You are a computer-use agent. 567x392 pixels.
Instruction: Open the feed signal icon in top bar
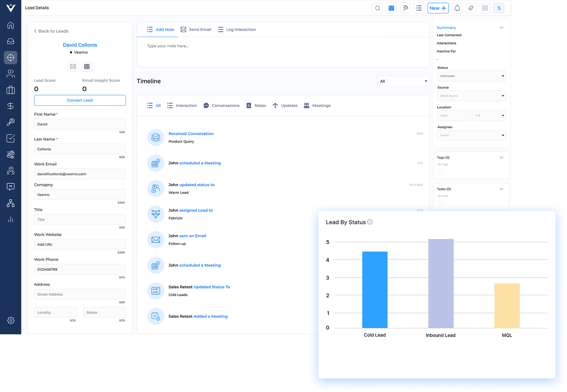405,8
